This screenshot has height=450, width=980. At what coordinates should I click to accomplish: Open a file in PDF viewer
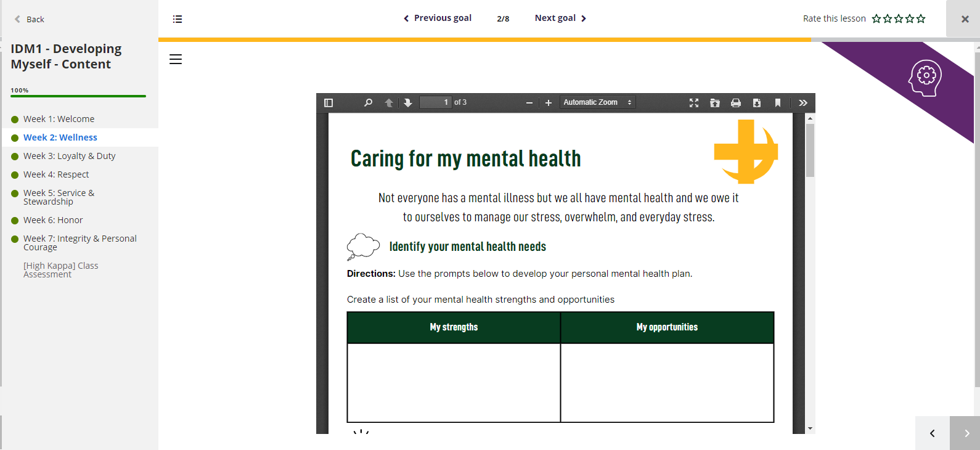click(x=715, y=103)
